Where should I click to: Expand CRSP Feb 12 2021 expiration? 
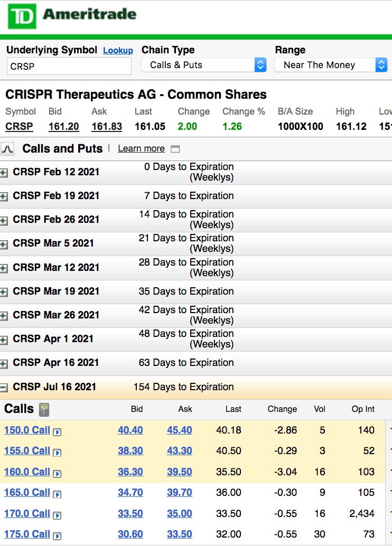click(4, 173)
